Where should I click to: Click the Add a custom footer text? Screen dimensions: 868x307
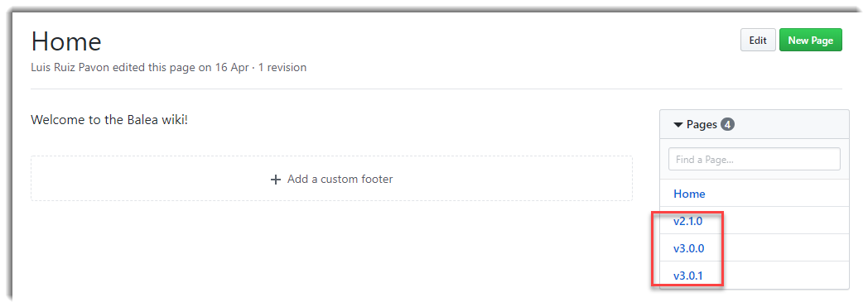point(340,180)
